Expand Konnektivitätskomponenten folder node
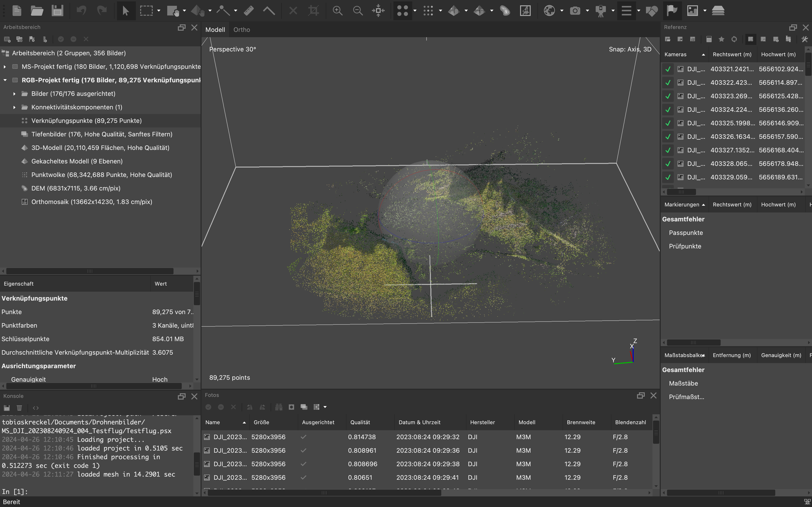This screenshot has height=507, width=812. point(14,107)
